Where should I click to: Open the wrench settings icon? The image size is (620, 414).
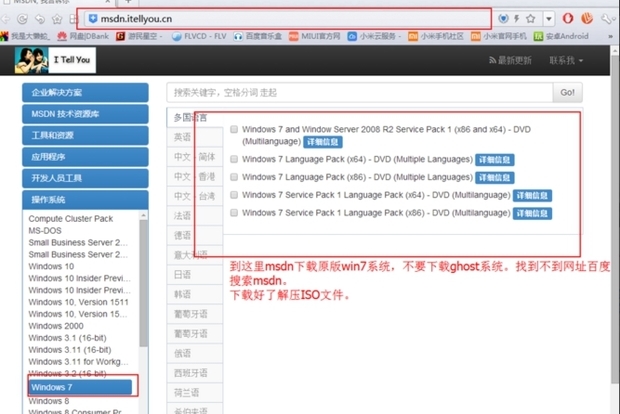606,18
